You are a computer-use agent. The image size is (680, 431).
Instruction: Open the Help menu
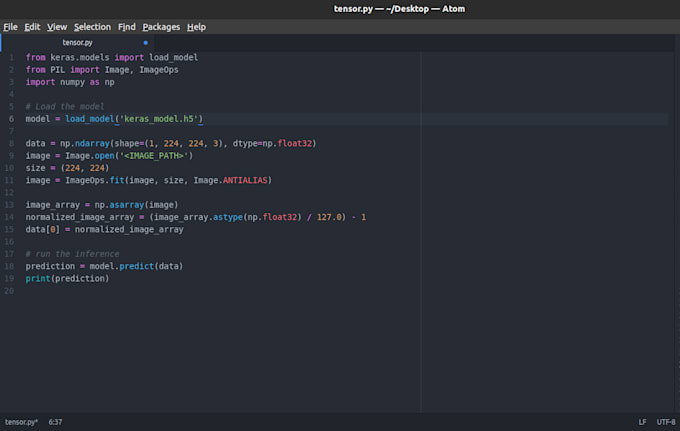point(196,26)
